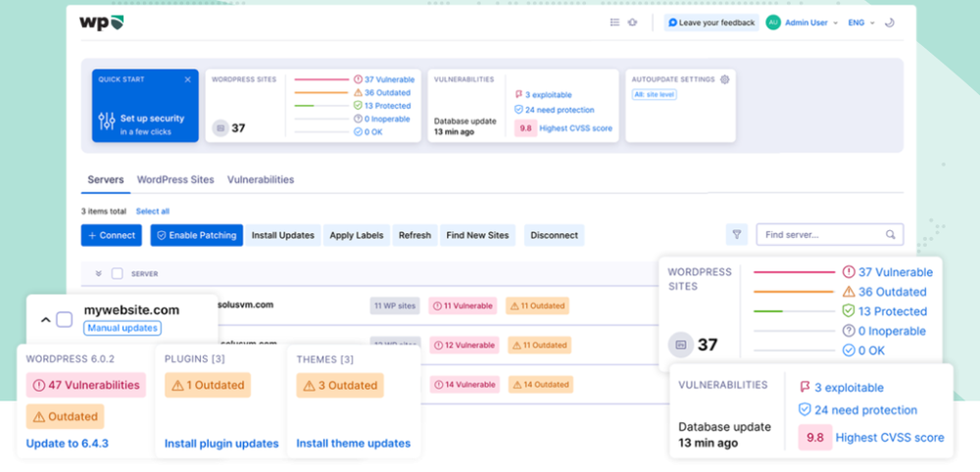Click the All: site level tag
The height and width of the screenshot is (472, 980).
pos(655,94)
